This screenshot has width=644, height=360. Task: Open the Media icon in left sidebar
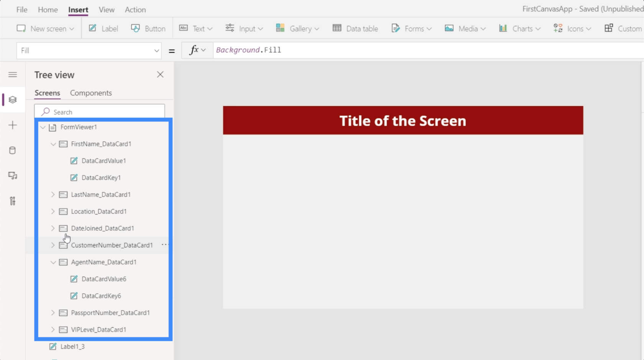click(x=13, y=176)
